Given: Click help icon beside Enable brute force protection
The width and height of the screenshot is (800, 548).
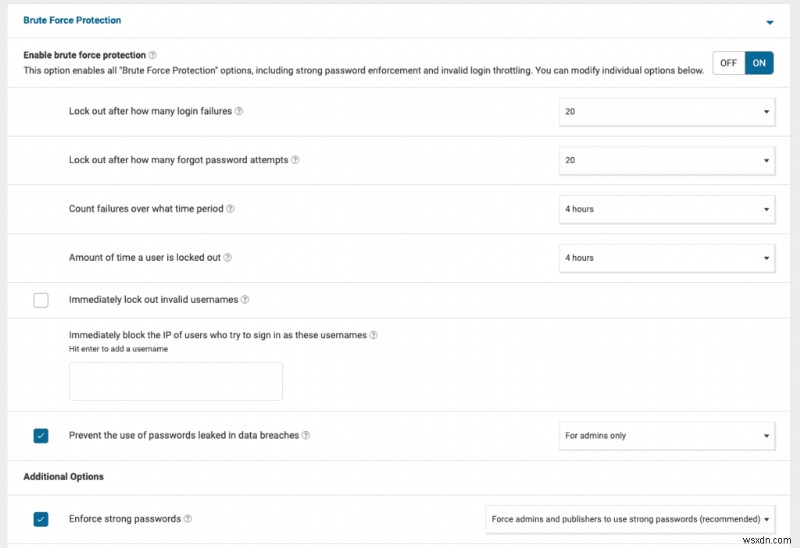Looking at the screenshot, I should (x=153, y=55).
